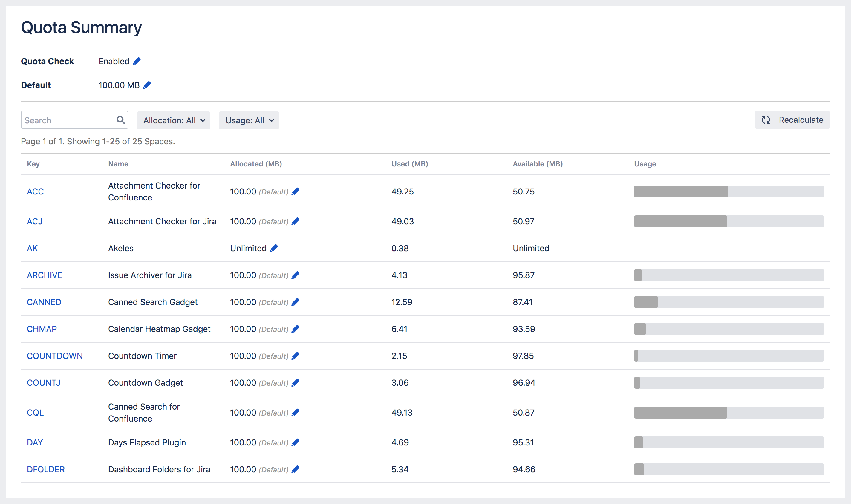
Task: Open the ARCHIVE space key link
Action: 45,275
